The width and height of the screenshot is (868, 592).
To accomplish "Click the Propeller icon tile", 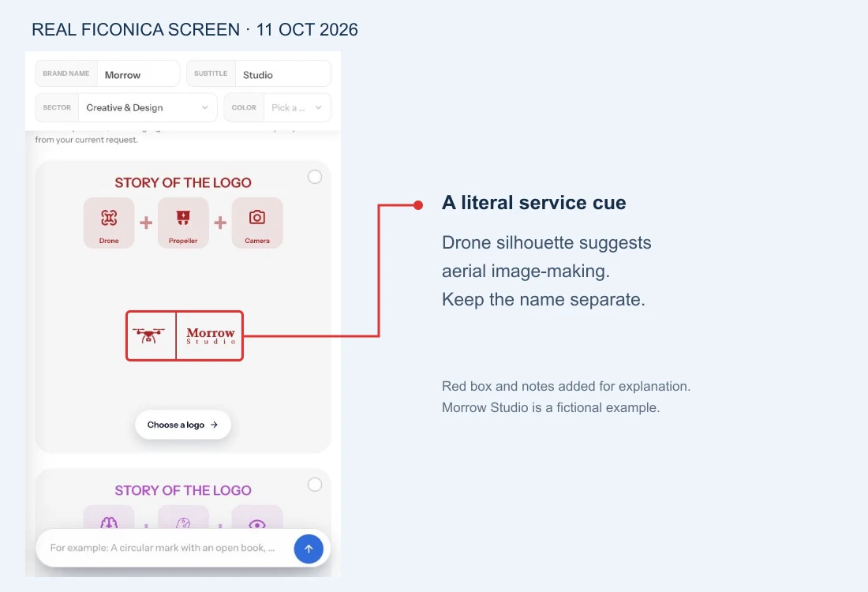I will coord(183,223).
